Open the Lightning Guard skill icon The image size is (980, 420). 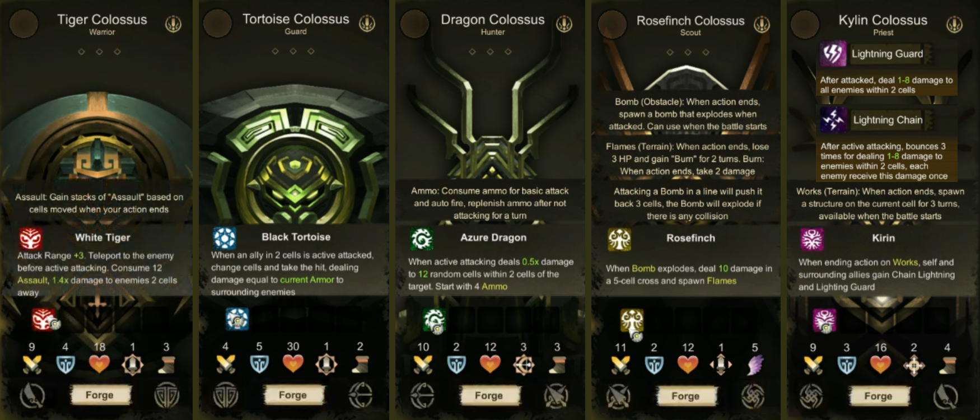pos(833,54)
